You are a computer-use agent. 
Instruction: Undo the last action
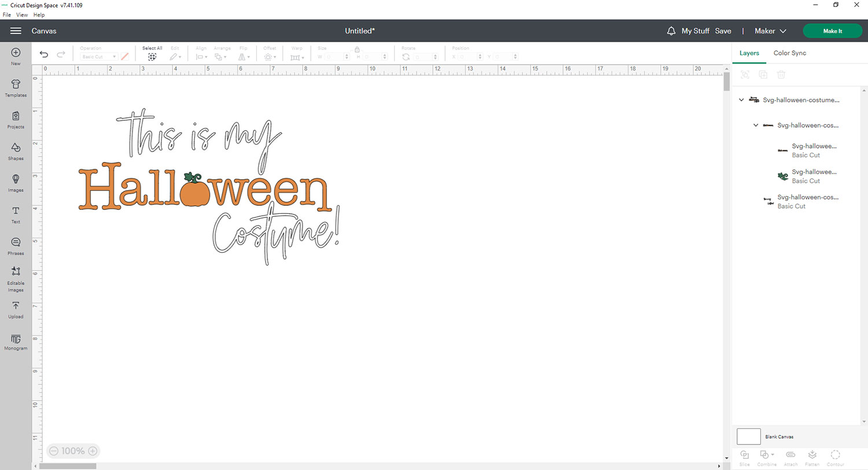coord(44,54)
